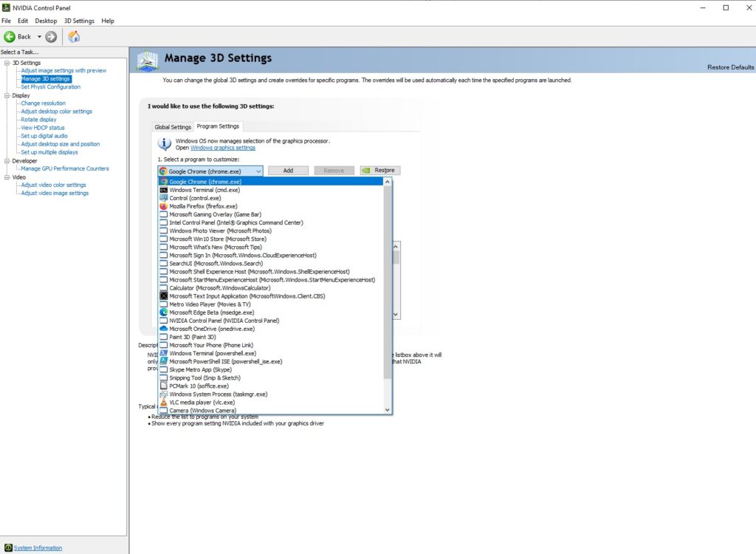Click dropdown list scrollbar down arrow
Viewport: 756px width, 554px height.
pyautogui.click(x=387, y=410)
